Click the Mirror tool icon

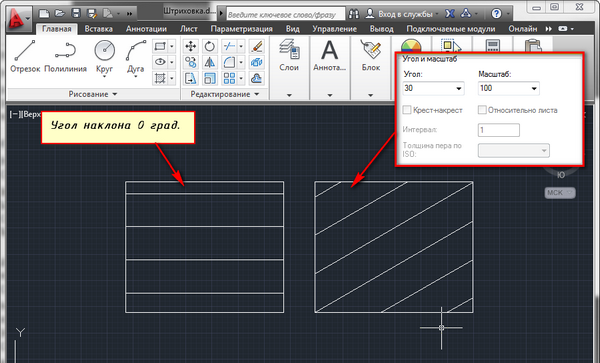pyautogui.click(x=209, y=62)
